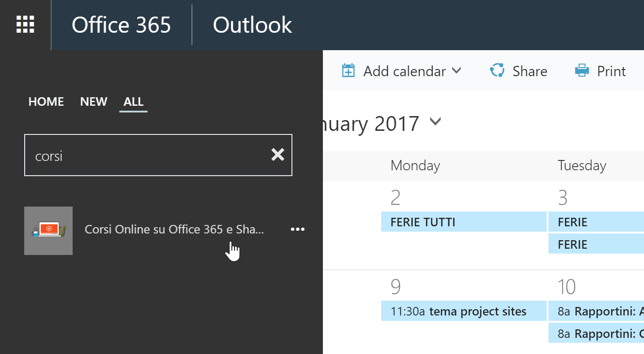Screen dimensions: 644x354
Task: Click the Print printer icon
Action: [x=582, y=71]
